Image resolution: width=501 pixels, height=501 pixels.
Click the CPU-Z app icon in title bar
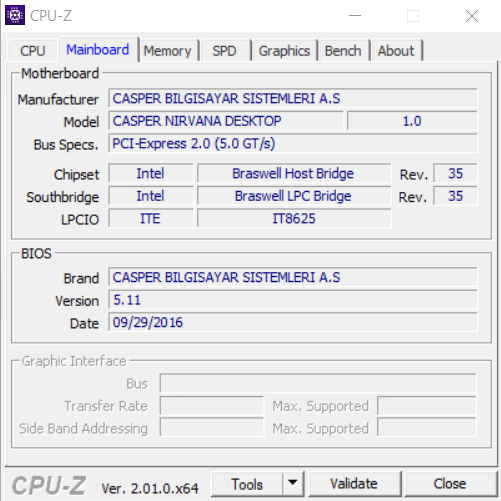(x=15, y=15)
